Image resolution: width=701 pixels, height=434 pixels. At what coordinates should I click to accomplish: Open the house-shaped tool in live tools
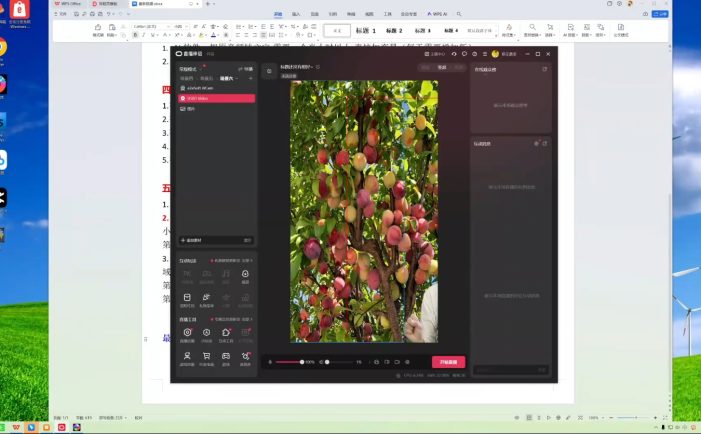(x=226, y=333)
